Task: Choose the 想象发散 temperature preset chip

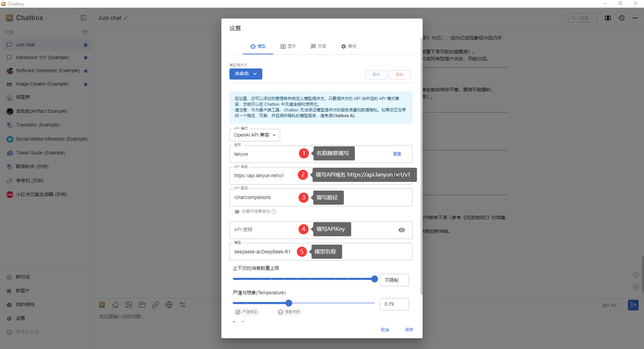Action: pos(289,312)
